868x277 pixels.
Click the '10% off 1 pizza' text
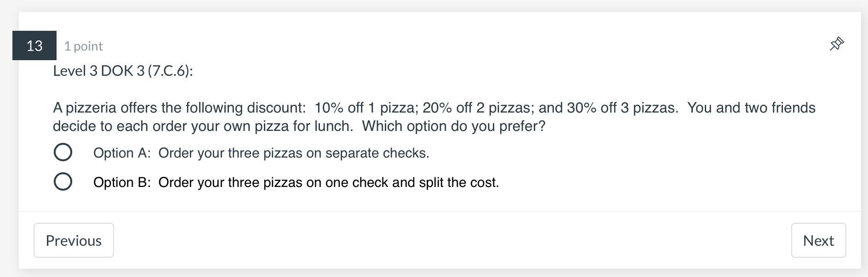(x=365, y=107)
